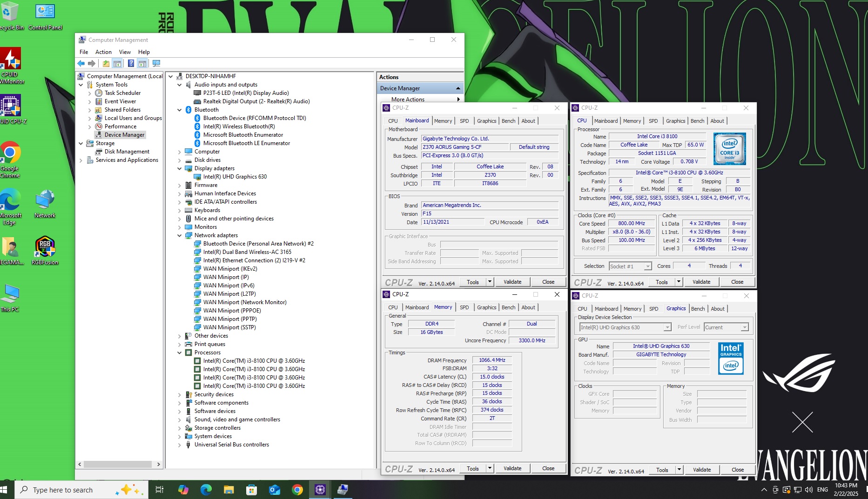The height and width of the screenshot is (499, 868).
Task: Click Close in Graphics CPU-Z window
Action: (738, 470)
